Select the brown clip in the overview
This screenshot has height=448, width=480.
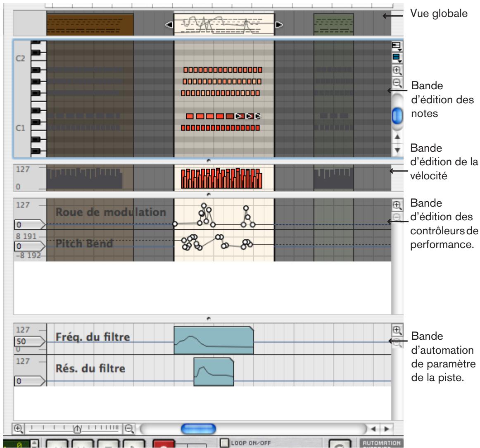[x=90, y=24]
